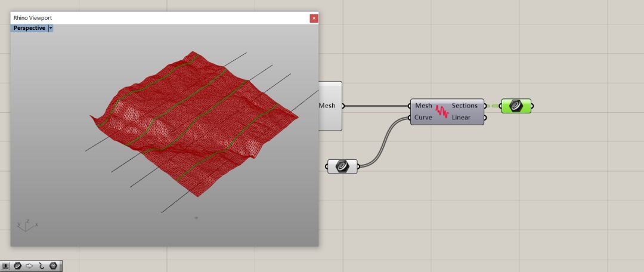Select the grey curve parameter near canvas bottom
The image size is (644, 272).
click(343, 166)
